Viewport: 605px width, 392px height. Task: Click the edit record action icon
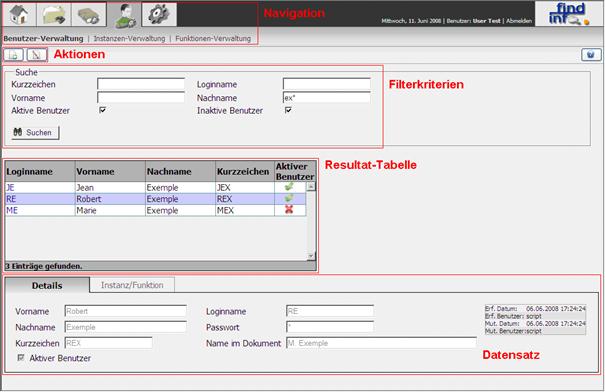click(x=37, y=55)
